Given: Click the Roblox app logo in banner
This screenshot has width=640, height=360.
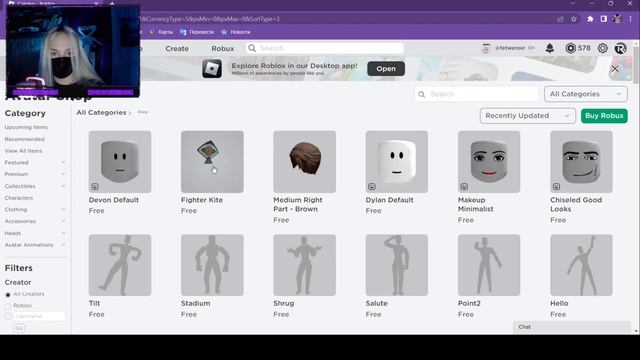Looking at the screenshot, I should [212, 69].
